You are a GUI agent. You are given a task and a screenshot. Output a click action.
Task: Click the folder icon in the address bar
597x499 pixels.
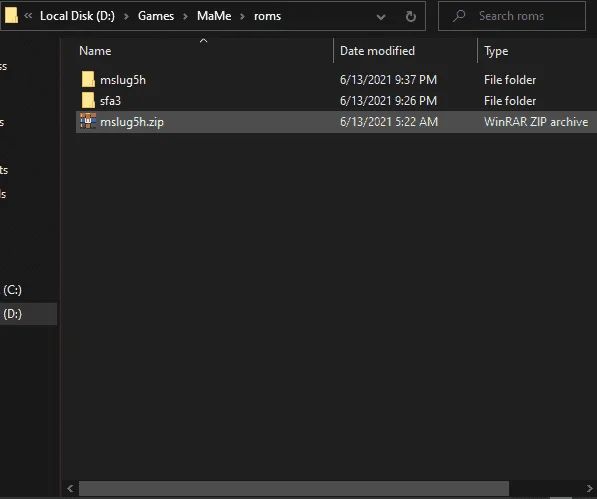click(11, 16)
